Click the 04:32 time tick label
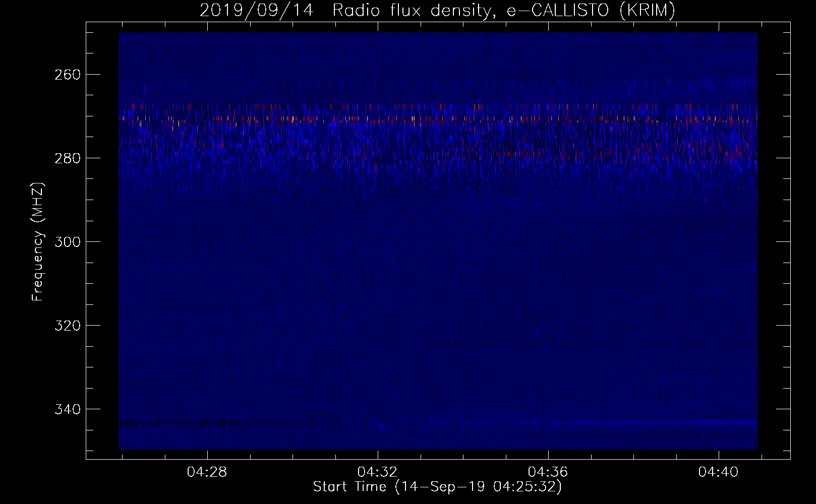 (x=377, y=472)
